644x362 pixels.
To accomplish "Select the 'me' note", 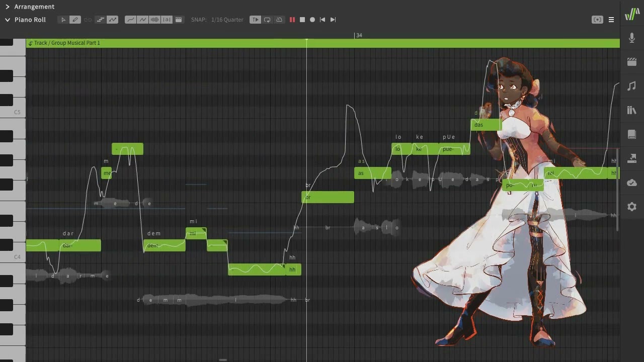I will point(107,173).
